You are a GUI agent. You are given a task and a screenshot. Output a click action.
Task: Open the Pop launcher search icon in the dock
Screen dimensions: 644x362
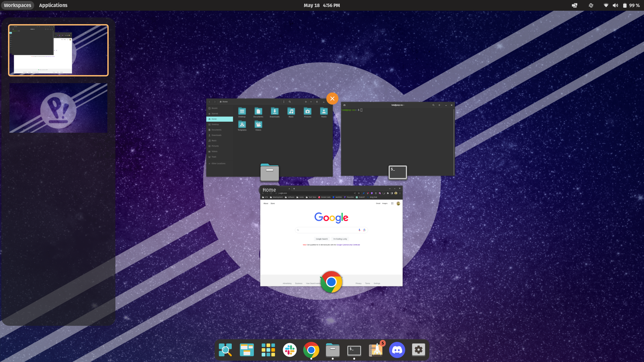[x=225, y=350]
